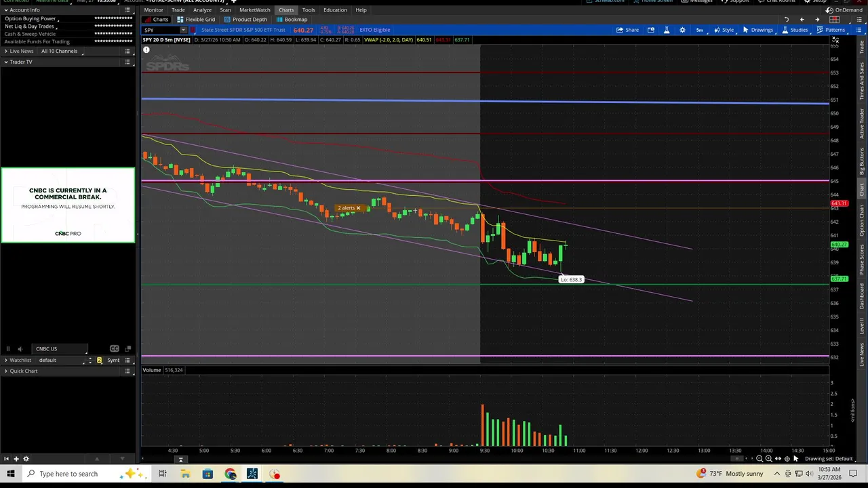Click the SPY symbol input field
868x488 pixels.
click(161, 30)
